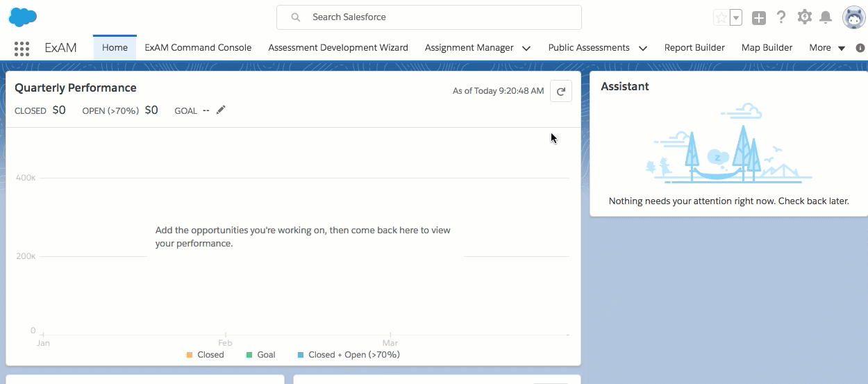Click the Assistant panel heading

coord(625,86)
